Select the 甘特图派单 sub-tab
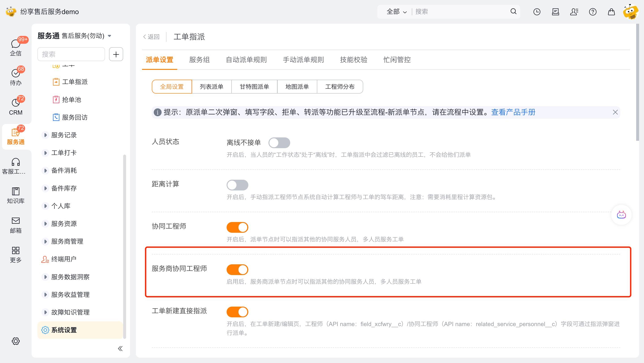This screenshot has width=644, height=363. point(254,87)
